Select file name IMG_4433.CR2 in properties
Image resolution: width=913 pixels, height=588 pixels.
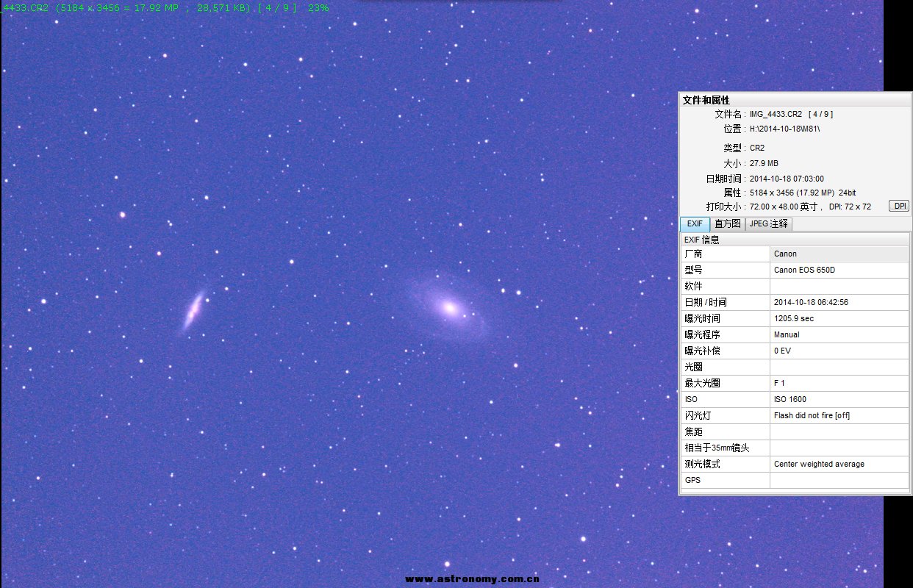(x=776, y=114)
